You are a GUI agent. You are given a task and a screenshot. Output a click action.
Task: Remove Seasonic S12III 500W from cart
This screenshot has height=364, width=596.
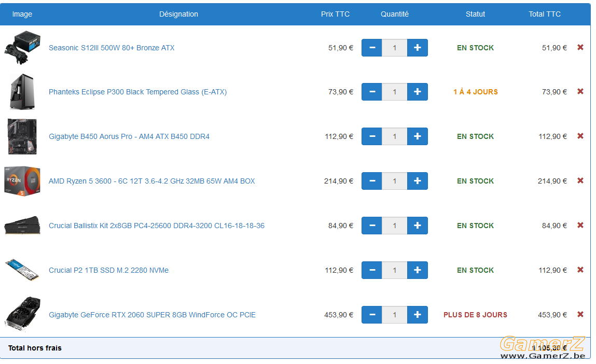click(x=580, y=47)
